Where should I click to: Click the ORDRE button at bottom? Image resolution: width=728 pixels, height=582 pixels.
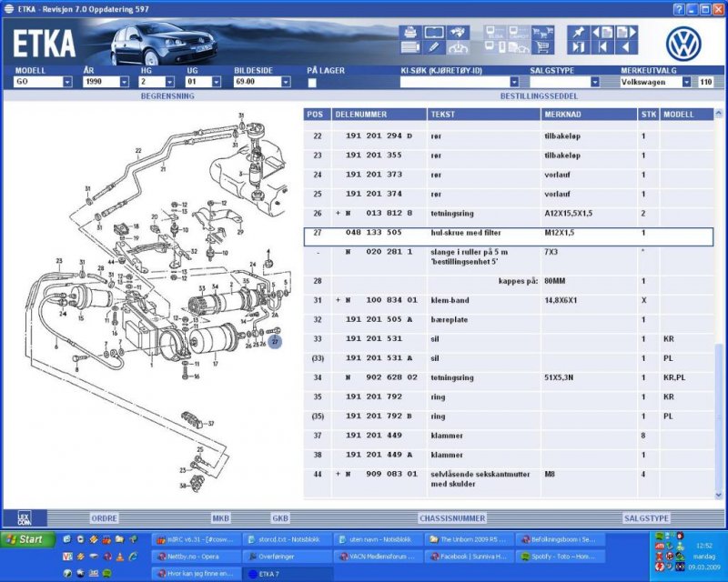coord(106,517)
